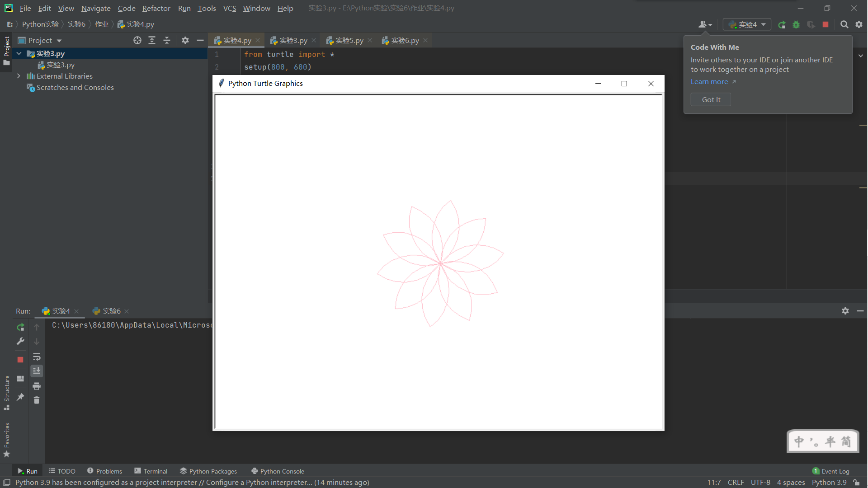Viewport: 868px width, 488px height.
Task: Switch to the 实验5.py editor tab
Action: pos(349,40)
